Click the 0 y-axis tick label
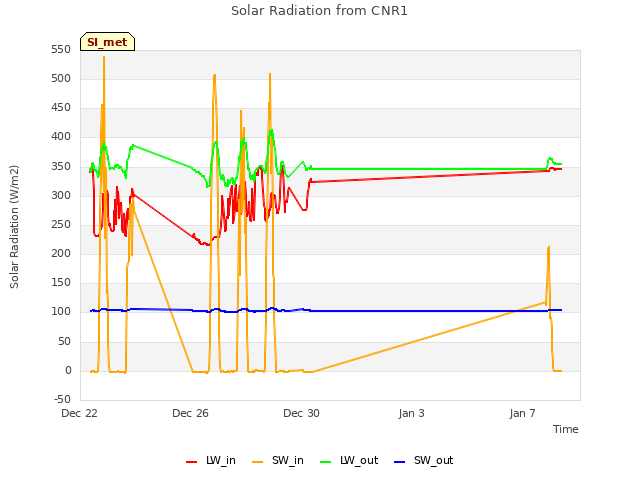 [x=68, y=371]
